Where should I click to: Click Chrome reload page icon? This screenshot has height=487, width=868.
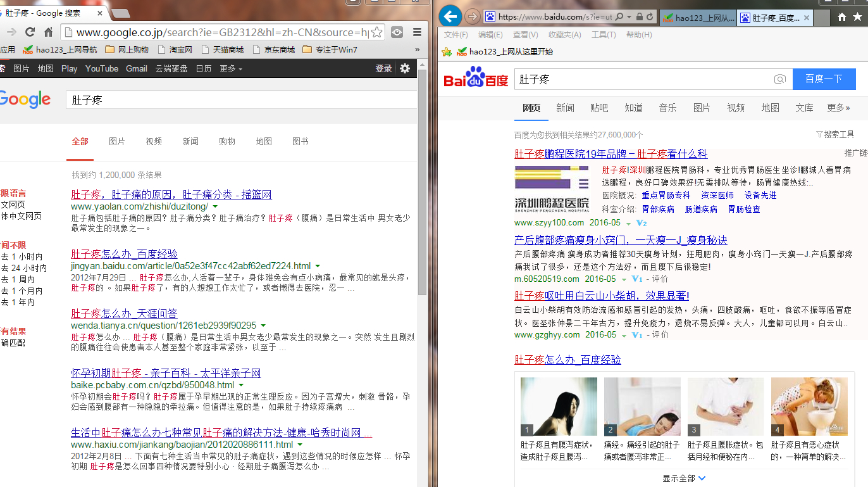point(30,32)
